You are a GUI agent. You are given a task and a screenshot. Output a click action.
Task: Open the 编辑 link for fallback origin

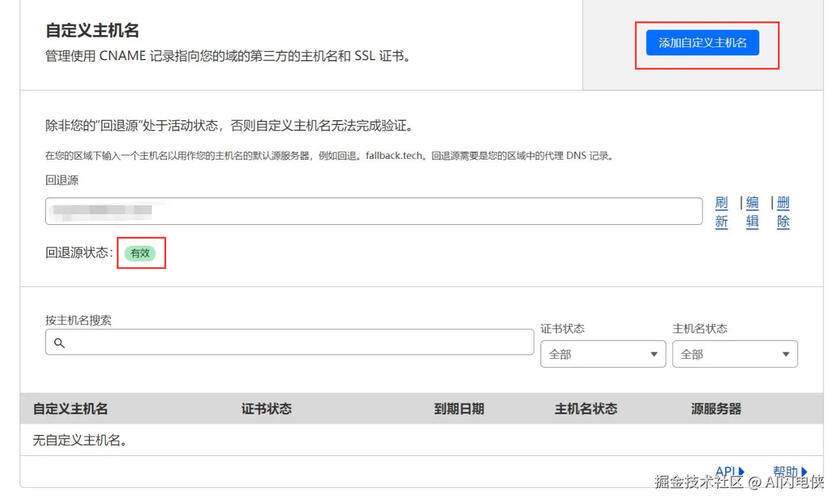click(x=752, y=212)
